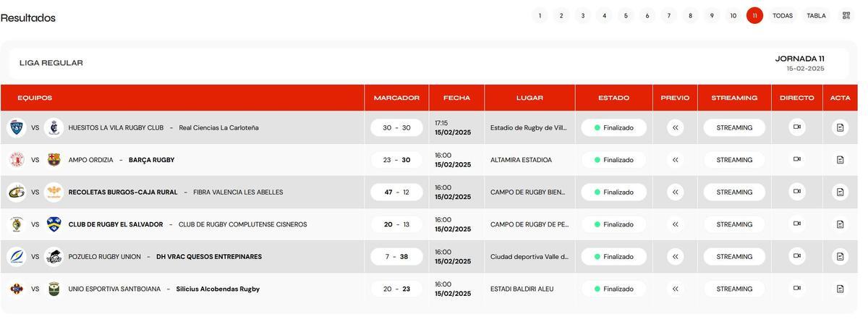Watch directo video for Ampo Ordizia match
The image size is (868, 322).
(797, 159)
